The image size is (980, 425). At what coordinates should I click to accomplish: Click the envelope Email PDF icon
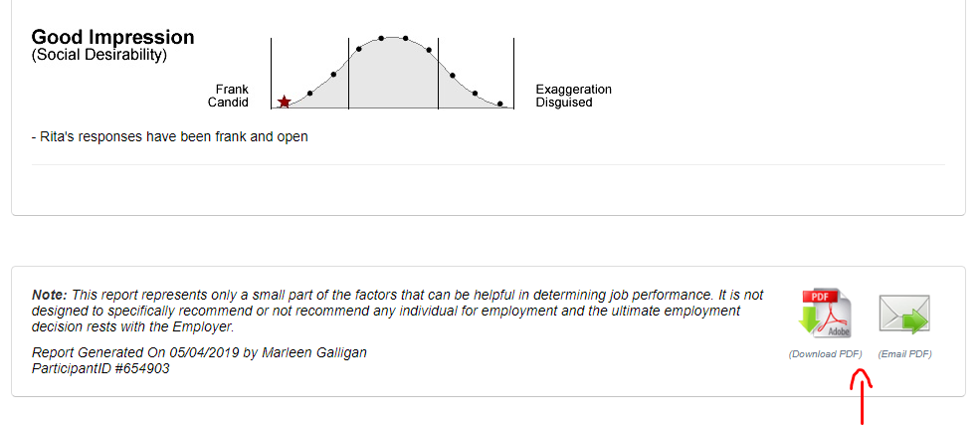click(x=904, y=314)
